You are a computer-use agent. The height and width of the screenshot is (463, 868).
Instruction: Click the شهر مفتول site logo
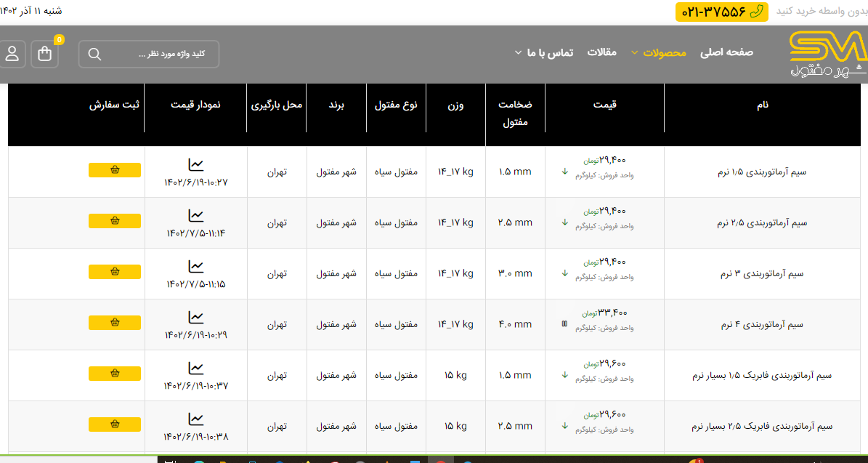tap(827, 54)
